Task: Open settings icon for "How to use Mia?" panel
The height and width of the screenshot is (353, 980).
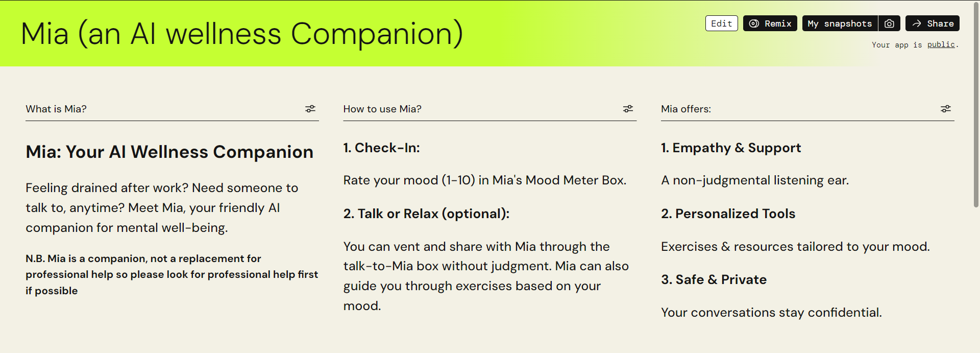Action: 628,109
